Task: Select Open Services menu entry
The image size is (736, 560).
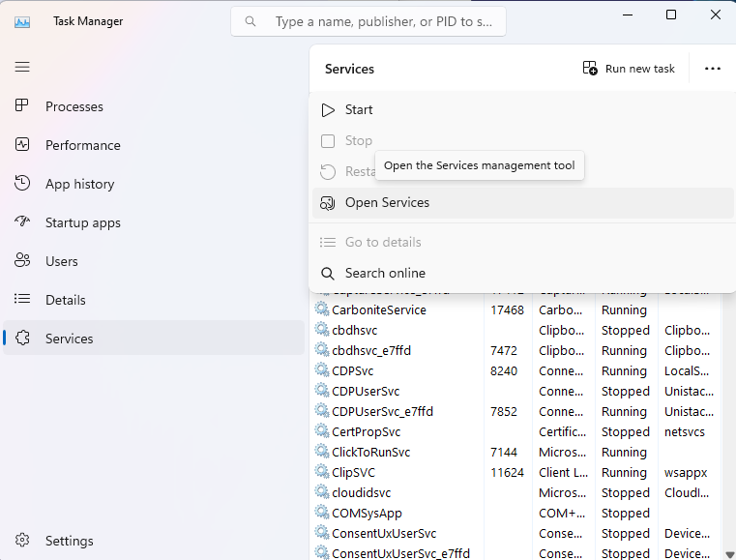Action: 387,203
